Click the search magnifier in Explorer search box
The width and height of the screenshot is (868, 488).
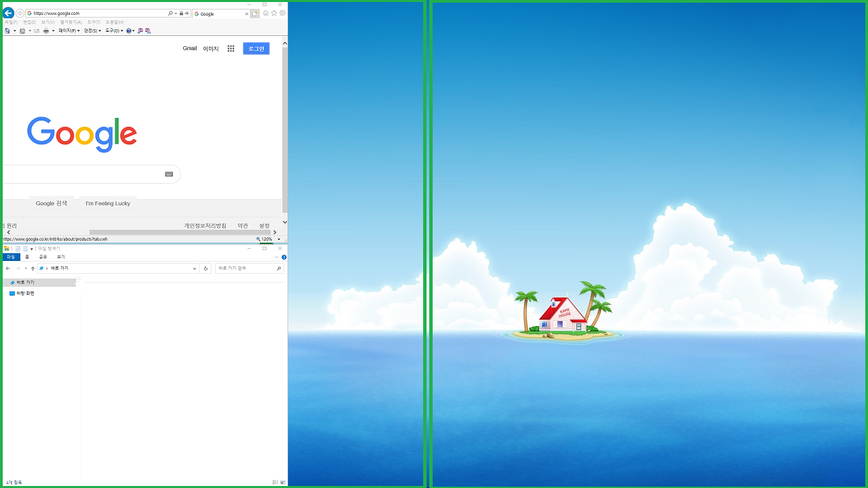click(279, 268)
